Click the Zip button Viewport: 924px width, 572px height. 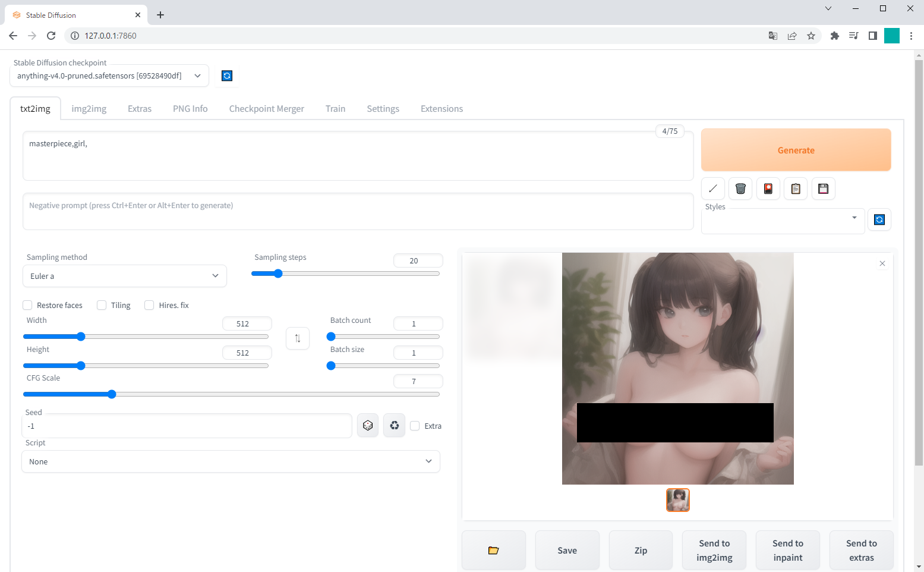coord(641,551)
